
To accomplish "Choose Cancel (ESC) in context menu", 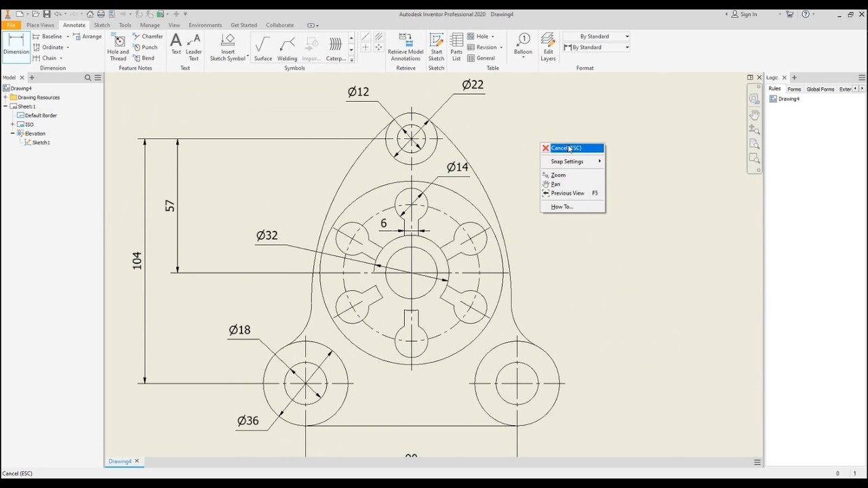I will [572, 148].
